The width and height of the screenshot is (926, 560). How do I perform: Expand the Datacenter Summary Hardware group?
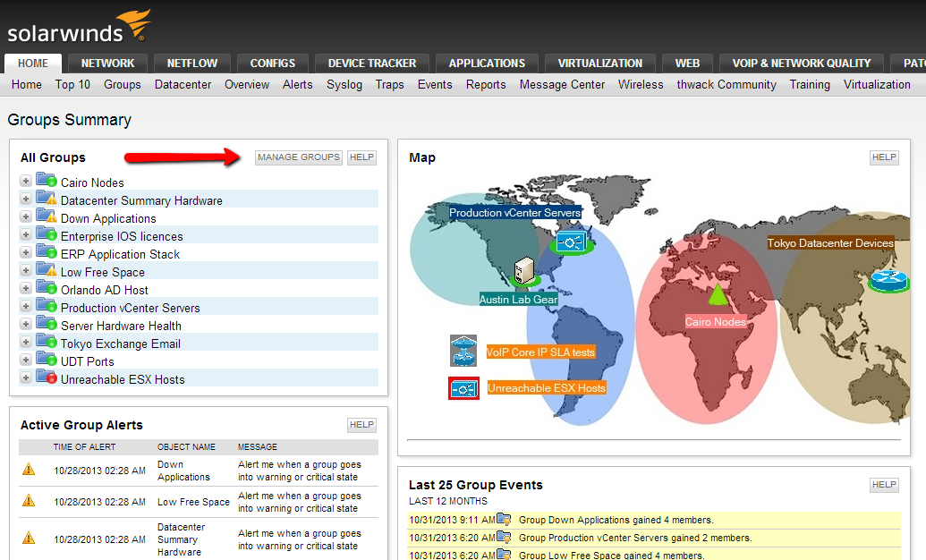tap(25, 199)
